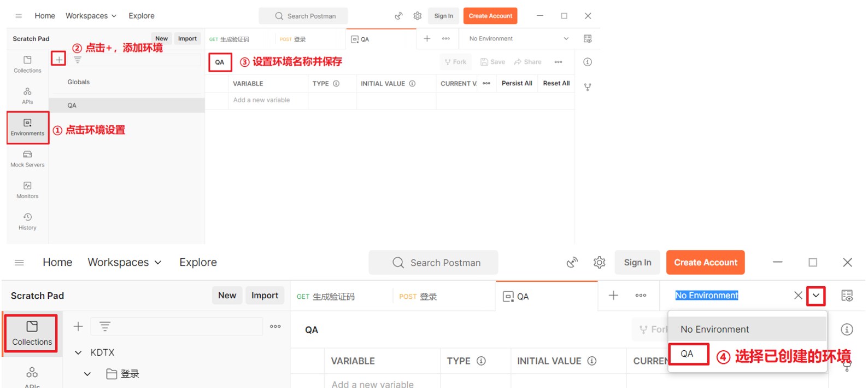The height and width of the screenshot is (388, 868).
Task: Click Import button in upper screenshot Scratch Pad
Action: click(x=187, y=39)
